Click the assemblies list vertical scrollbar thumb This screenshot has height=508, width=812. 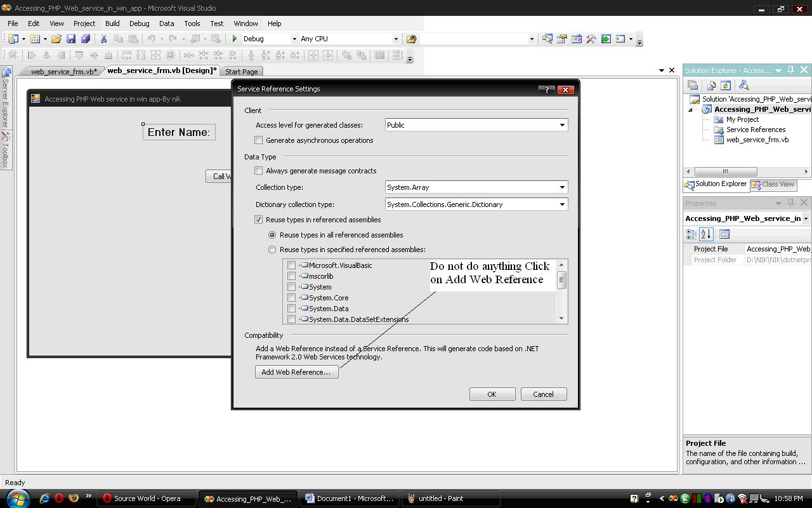561,279
